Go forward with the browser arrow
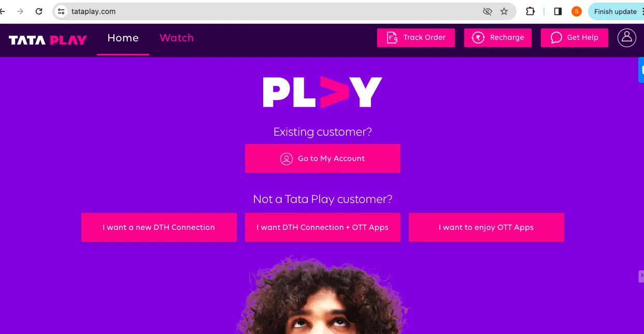644x334 pixels. click(20, 11)
